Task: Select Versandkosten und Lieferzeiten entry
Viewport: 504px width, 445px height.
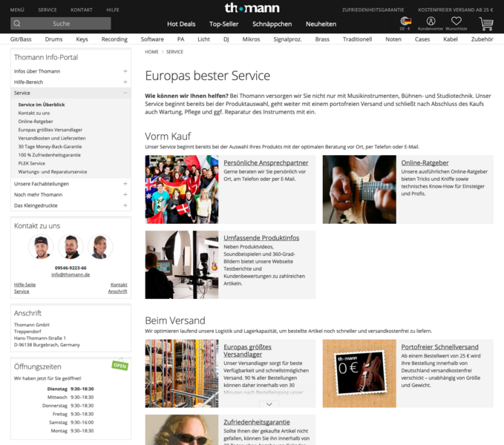Action: pos(52,138)
